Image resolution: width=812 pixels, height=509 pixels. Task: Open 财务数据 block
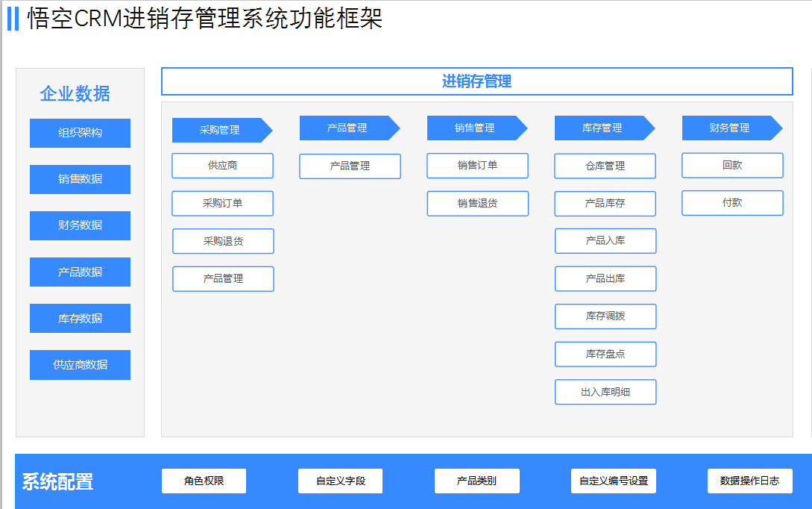(80, 225)
